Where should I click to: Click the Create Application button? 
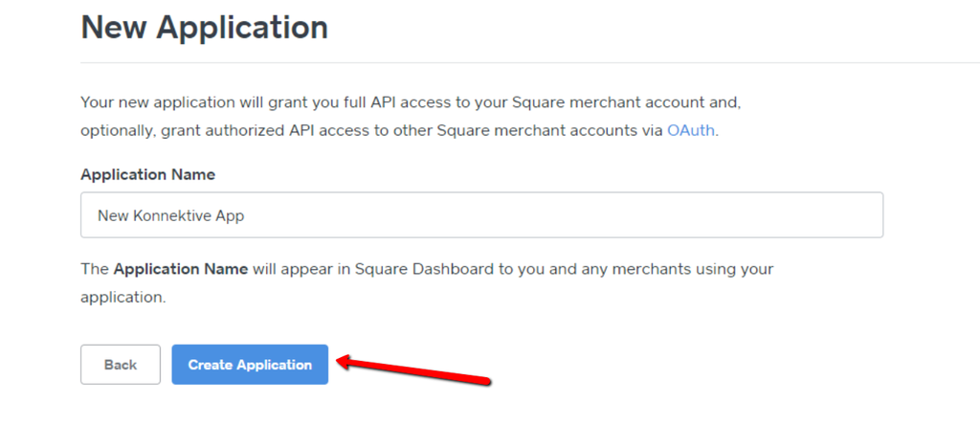point(250,365)
